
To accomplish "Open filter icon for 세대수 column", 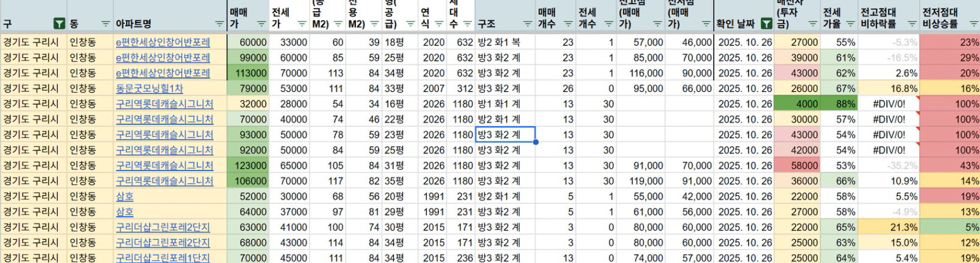I will point(467,24).
